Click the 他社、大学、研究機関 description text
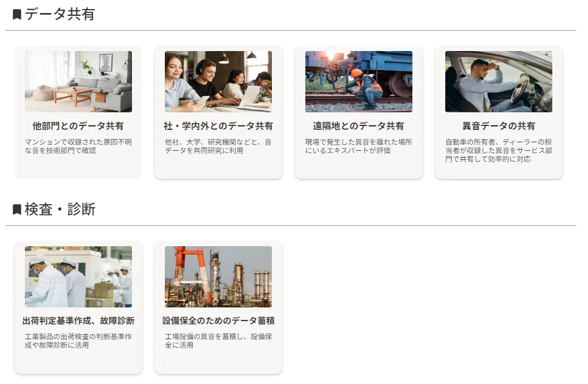588x384 pixels. click(x=218, y=146)
